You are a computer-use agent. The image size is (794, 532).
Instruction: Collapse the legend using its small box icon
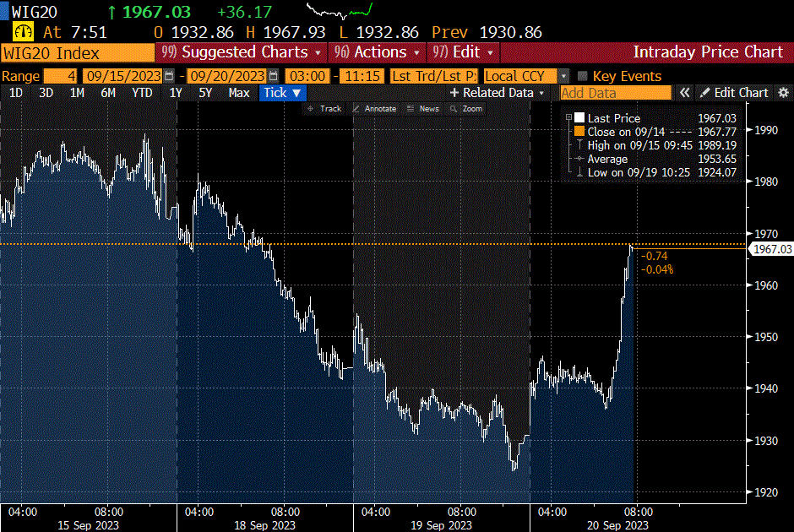(568, 117)
